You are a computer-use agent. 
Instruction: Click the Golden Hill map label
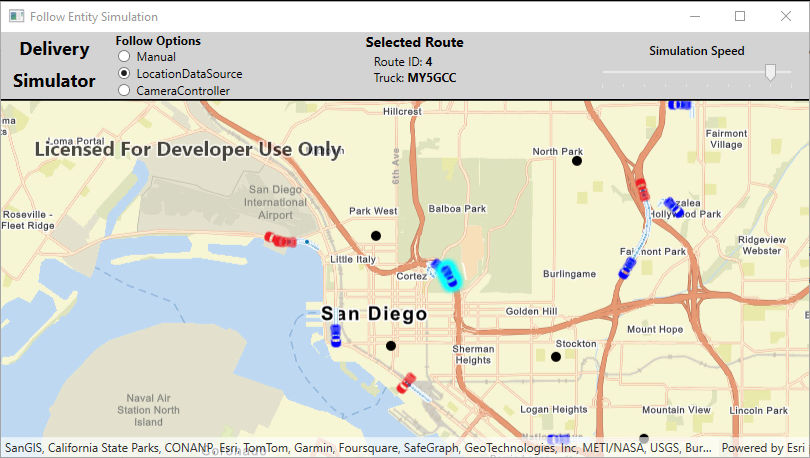coord(531,311)
